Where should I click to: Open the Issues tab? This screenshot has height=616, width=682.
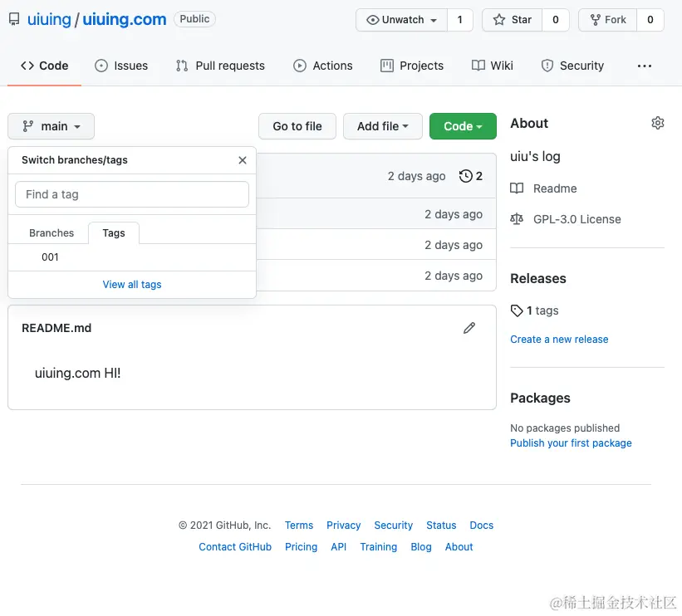[x=121, y=66]
